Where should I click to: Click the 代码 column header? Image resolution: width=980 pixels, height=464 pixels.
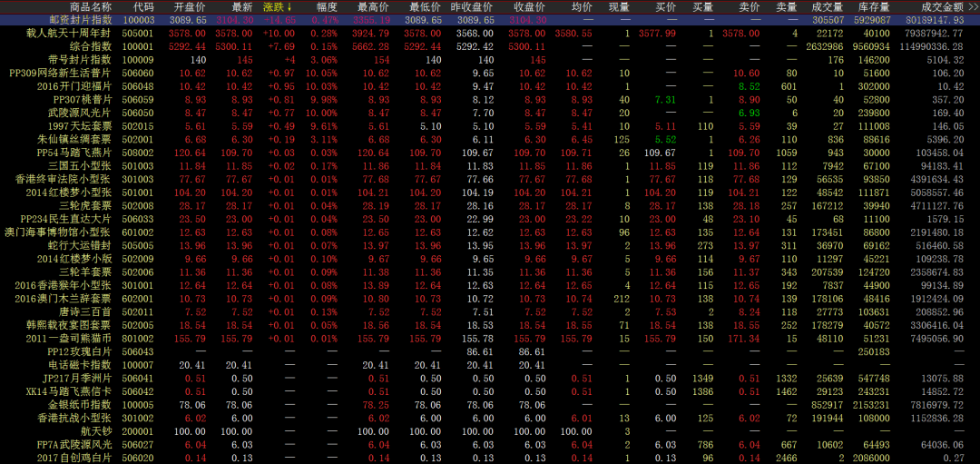click(143, 7)
